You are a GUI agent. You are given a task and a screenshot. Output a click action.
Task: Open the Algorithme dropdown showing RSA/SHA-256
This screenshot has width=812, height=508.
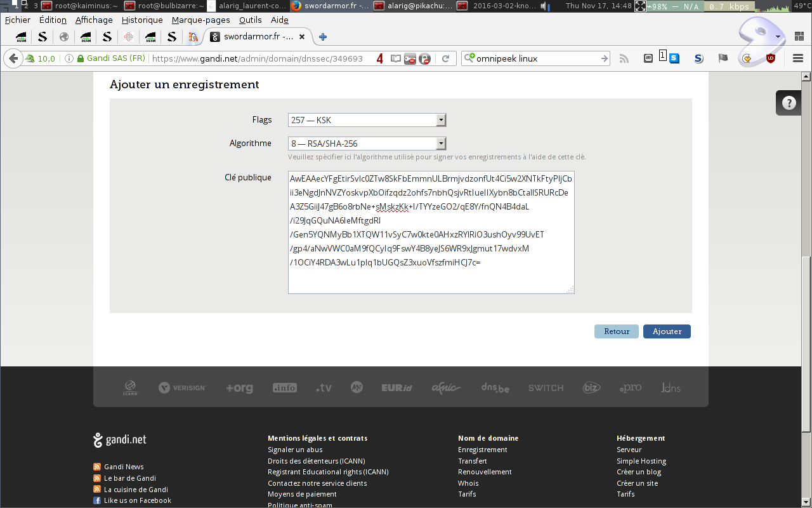[367, 144]
